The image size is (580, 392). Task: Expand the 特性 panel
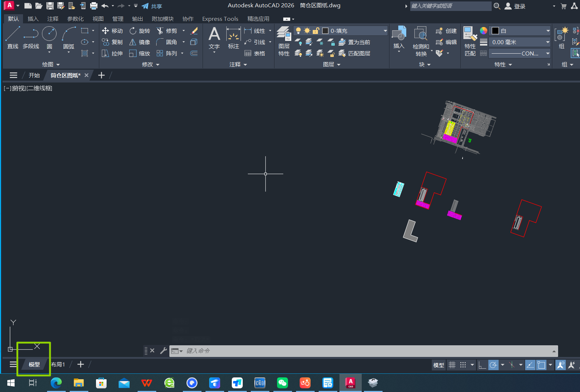(503, 64)
